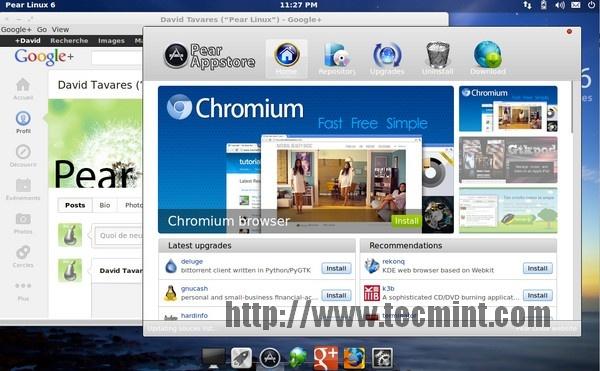The height and width of the screenshot is (371, 600).
Task: Open the power menu icon in the top panel
Action: (591, 5)
